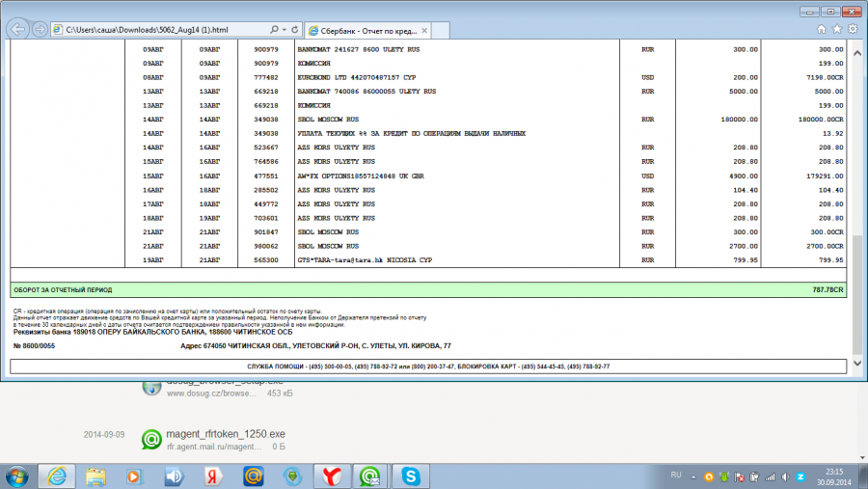This screenshot has height=489, width=868.
Task: Refresh the page with the reload icon
Action: click(295, 30)
